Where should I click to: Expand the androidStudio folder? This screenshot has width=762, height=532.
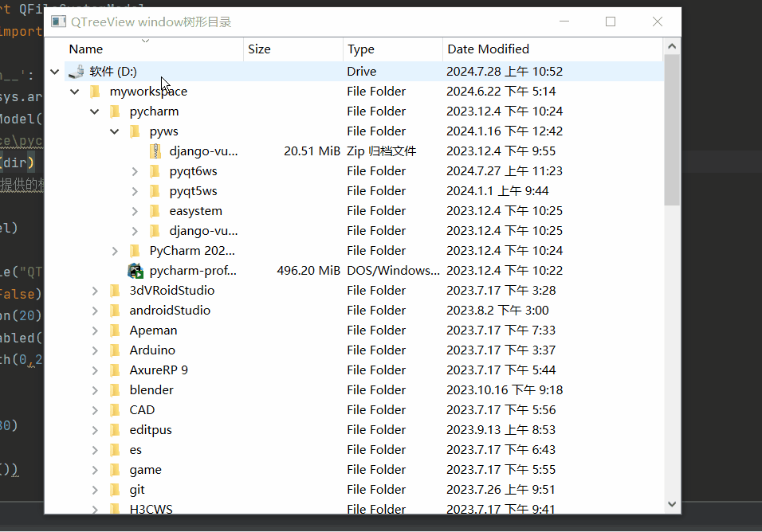click(95, 311)
